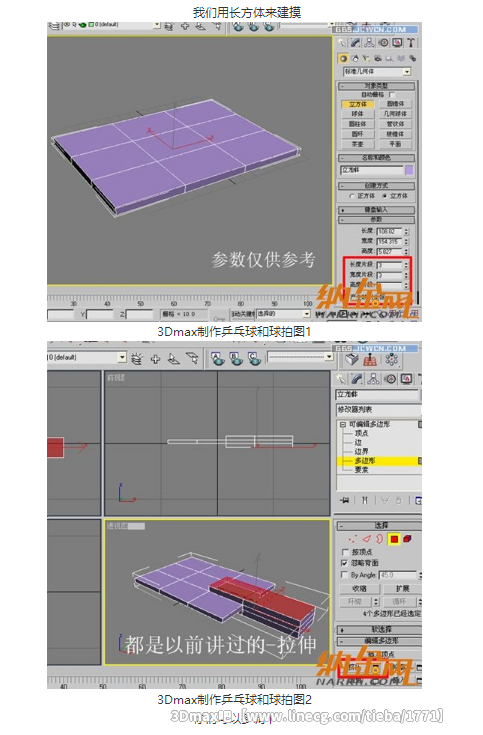Expand the 软选择 rollout

(x=379, y=630)
